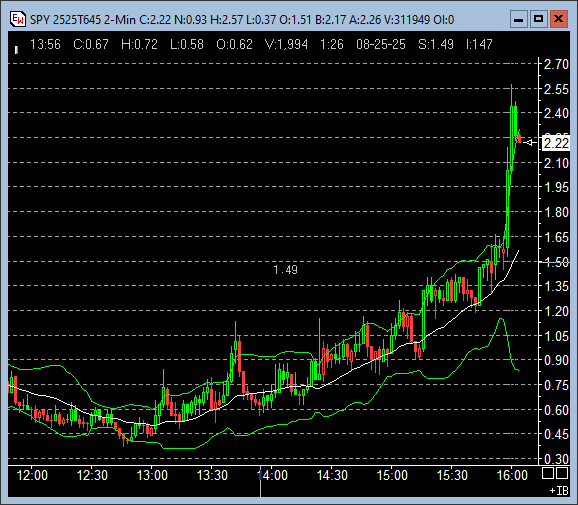Click the arrow pointer beside the 2.22 price
The width and height of the screenshot is (578, 505).
pos(530,143)
